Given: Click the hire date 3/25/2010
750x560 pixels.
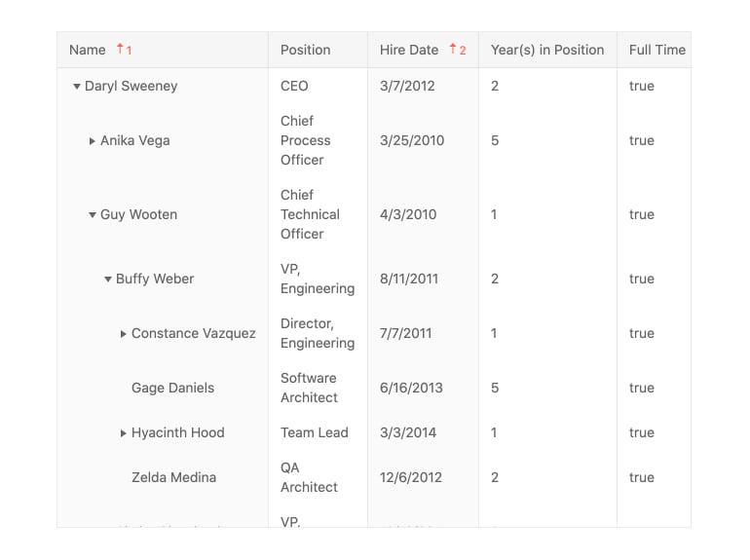Looking at the screenshot, I should point(412,140).
